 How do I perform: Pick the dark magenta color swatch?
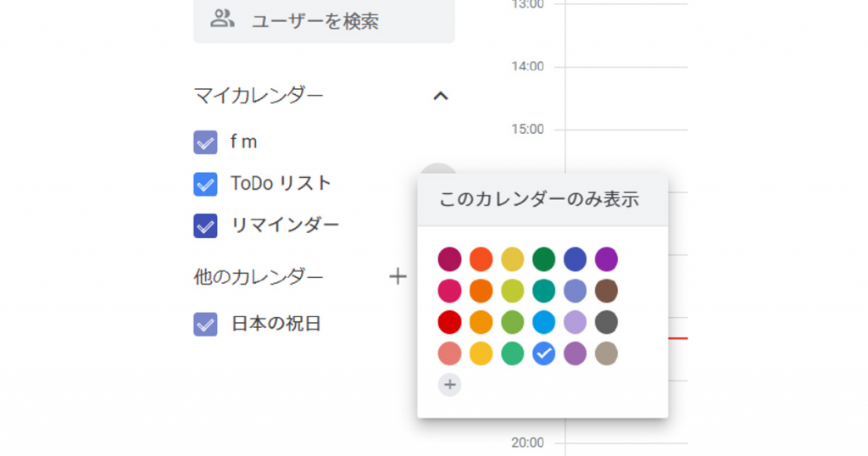[449, 259]
